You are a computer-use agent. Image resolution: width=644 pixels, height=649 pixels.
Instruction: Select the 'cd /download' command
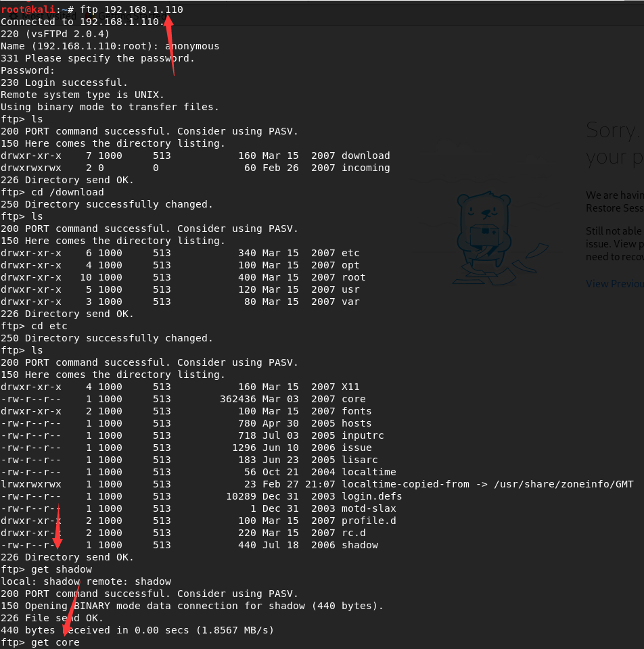(68, 192)
